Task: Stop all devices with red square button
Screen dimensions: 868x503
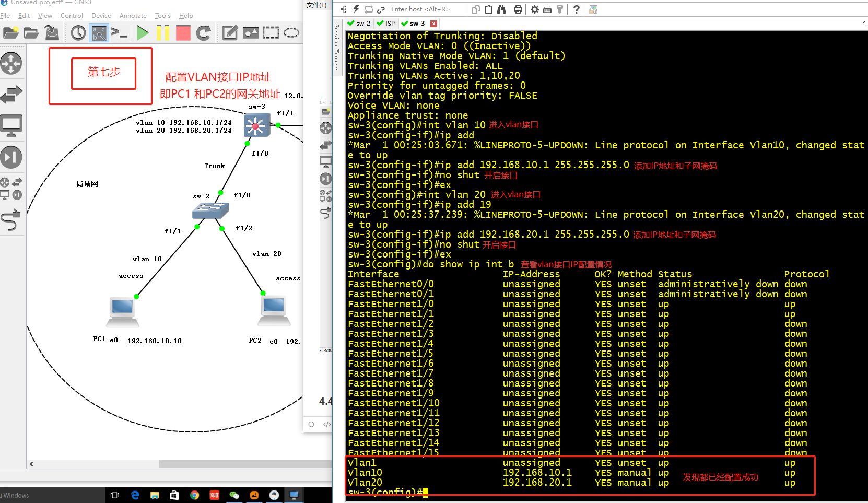Action: click(183, 33)
